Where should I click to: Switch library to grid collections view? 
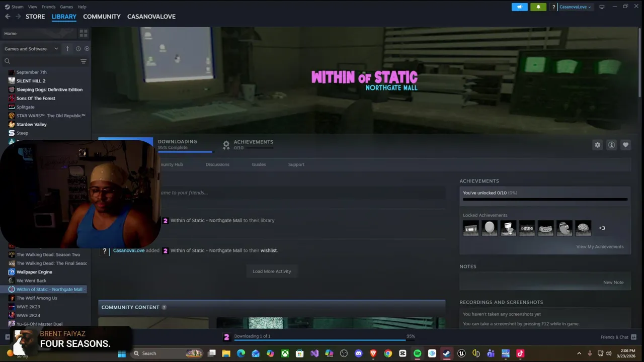coord(84,33)
